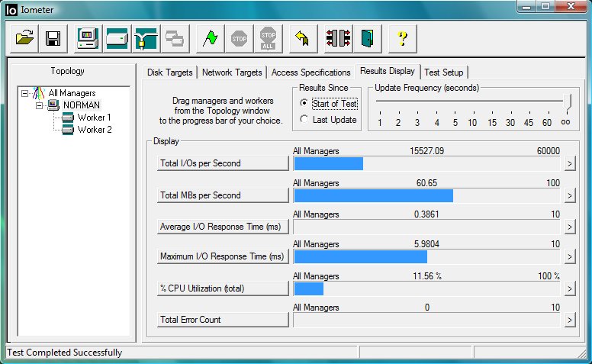
Task: Select Worker 1 in the topology tree
Action: click(94, 118)
